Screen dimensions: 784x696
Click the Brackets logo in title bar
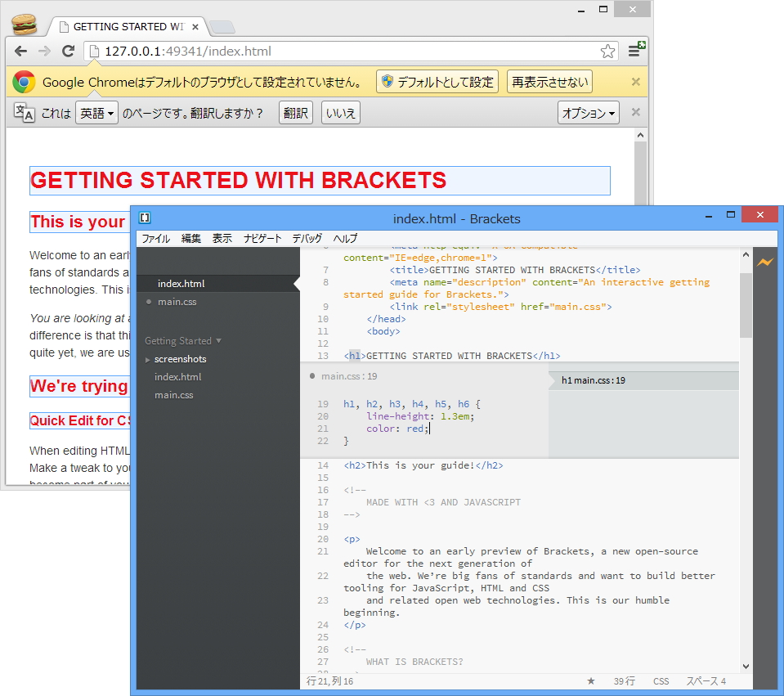tap(145, 218)
